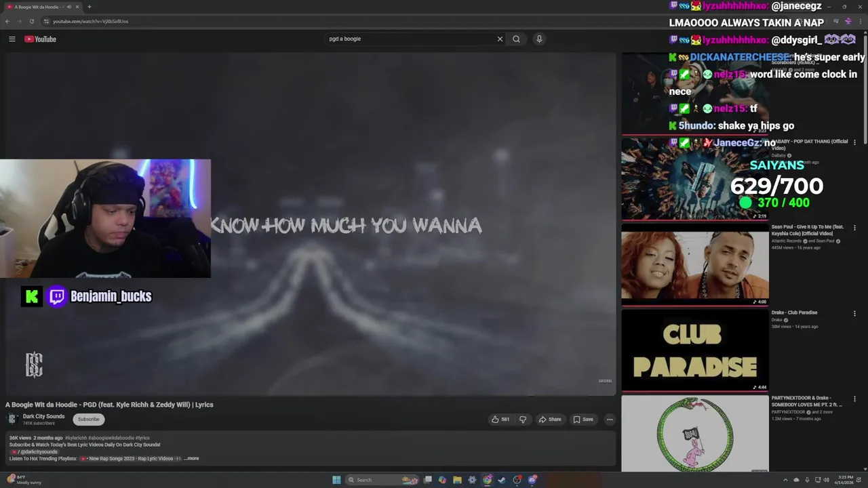
Task: Show hidden system tray icons
Action: 785,480
